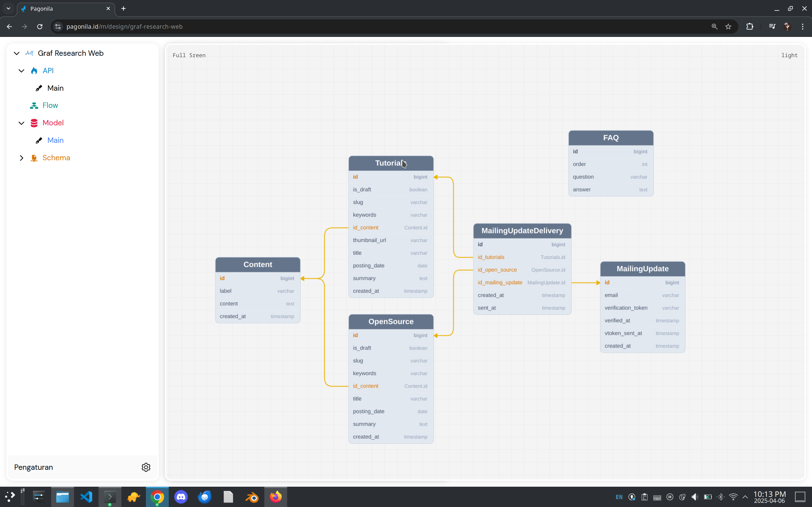Click the API flame icon
This screenshot has height=507, width=812.
(x=34, y=71)
